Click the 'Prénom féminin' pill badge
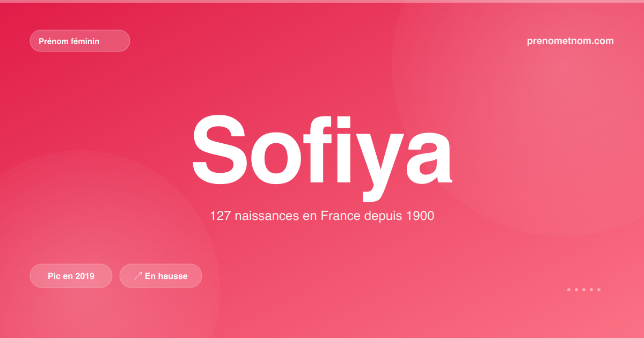This screenshot has width=644, height=338. (80, 41)
